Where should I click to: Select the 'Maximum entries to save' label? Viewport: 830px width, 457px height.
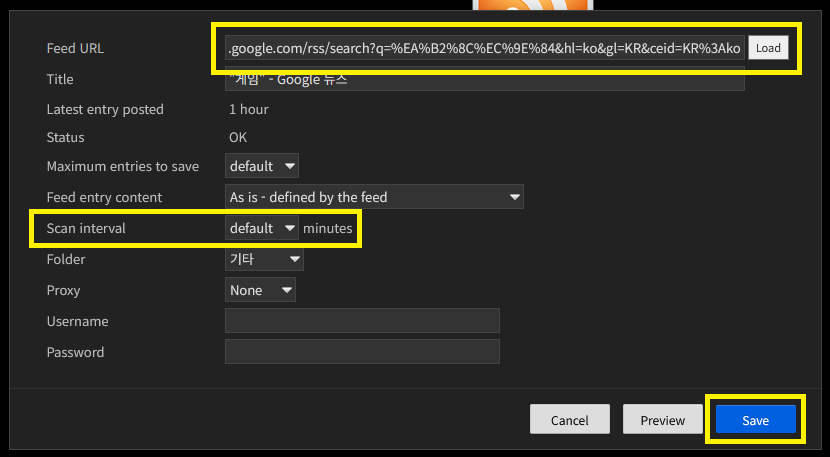123,166
